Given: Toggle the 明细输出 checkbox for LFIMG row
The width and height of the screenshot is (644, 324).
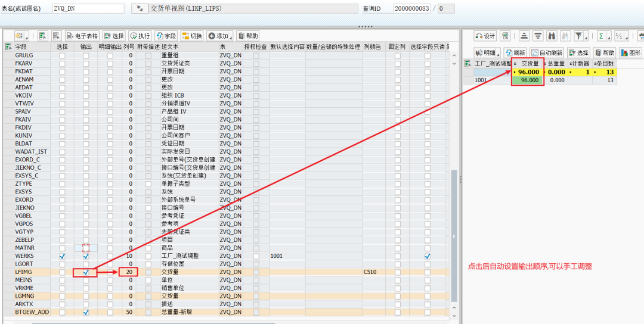Looking at the screenshot, I should 110,272.
